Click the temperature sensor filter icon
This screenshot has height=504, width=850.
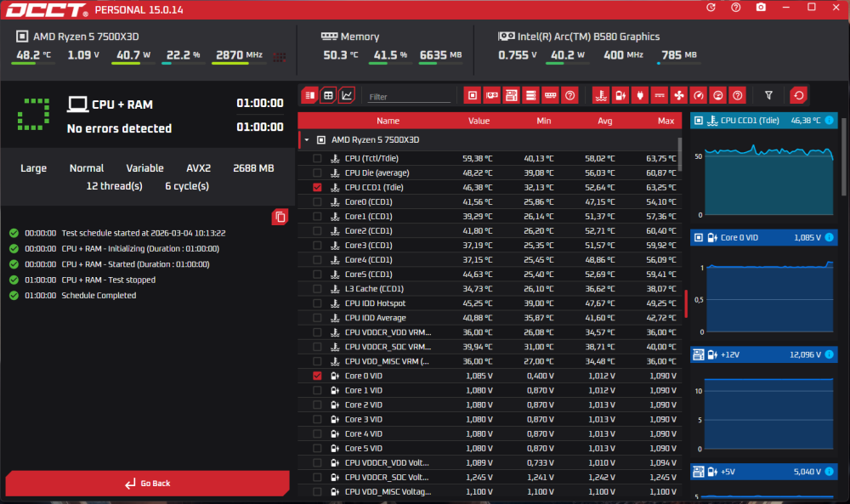click(x=601, y=95)
